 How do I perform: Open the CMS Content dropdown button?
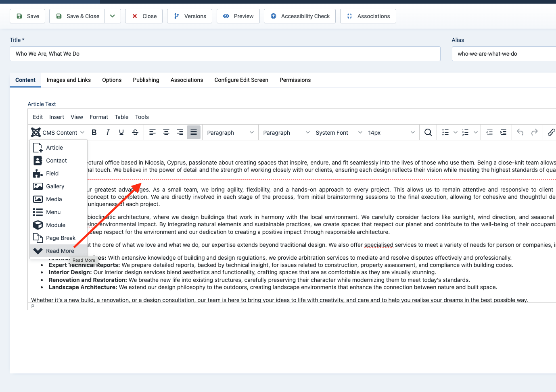click(x=58, y=132)
